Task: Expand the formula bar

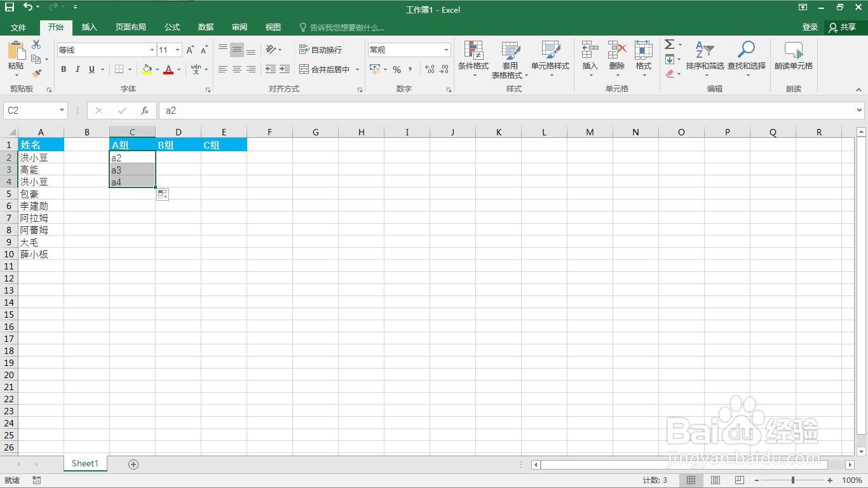Action: pyautogui.click(x=860, y=111)
